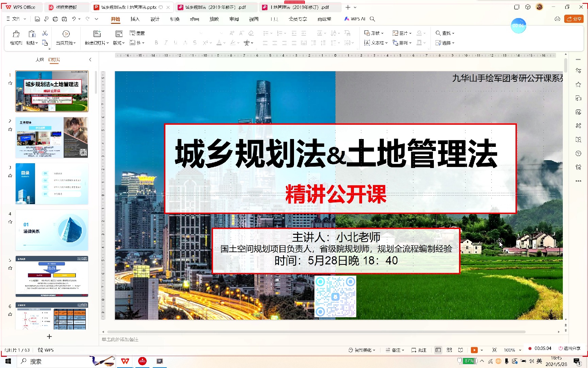Click the WPS icon in Windows taskbar
The width and height of the screenshot is (588, 368).
click(125, 361)
